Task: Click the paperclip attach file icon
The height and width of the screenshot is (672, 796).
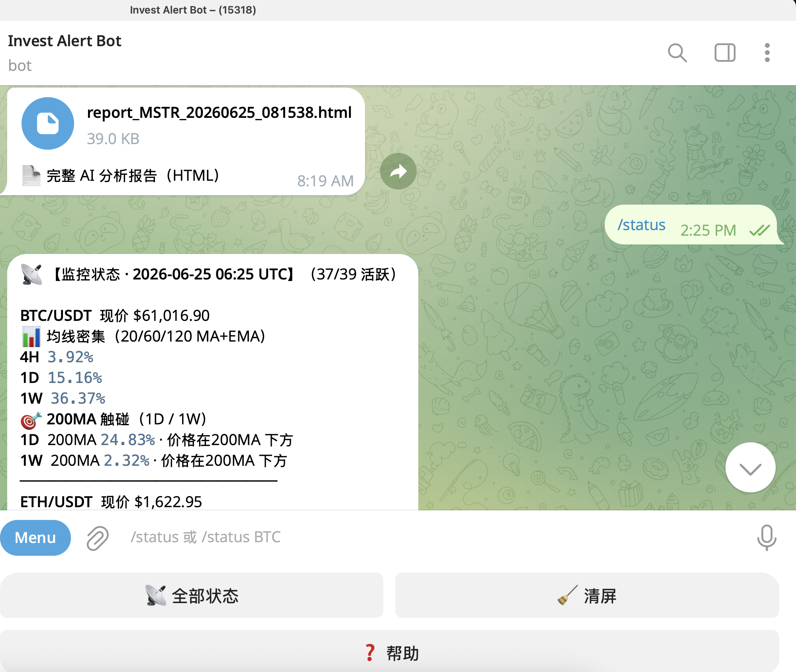Action: click(x=98, y=538)
